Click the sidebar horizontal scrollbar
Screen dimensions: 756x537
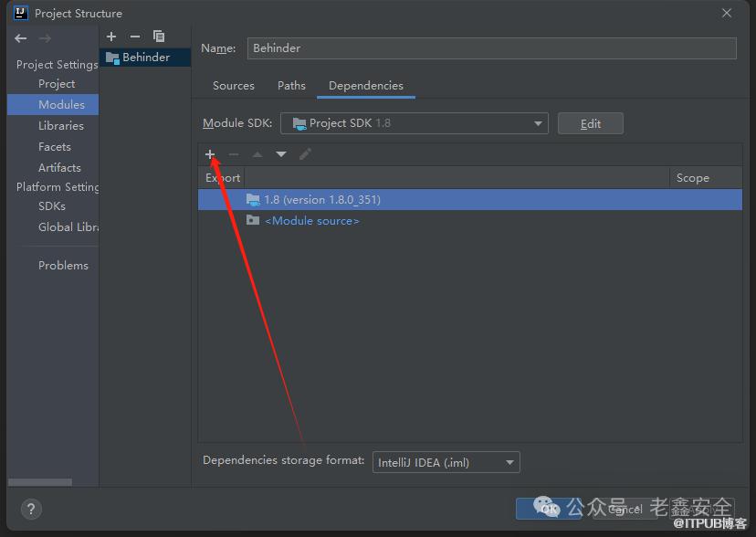tap(40, 482)
